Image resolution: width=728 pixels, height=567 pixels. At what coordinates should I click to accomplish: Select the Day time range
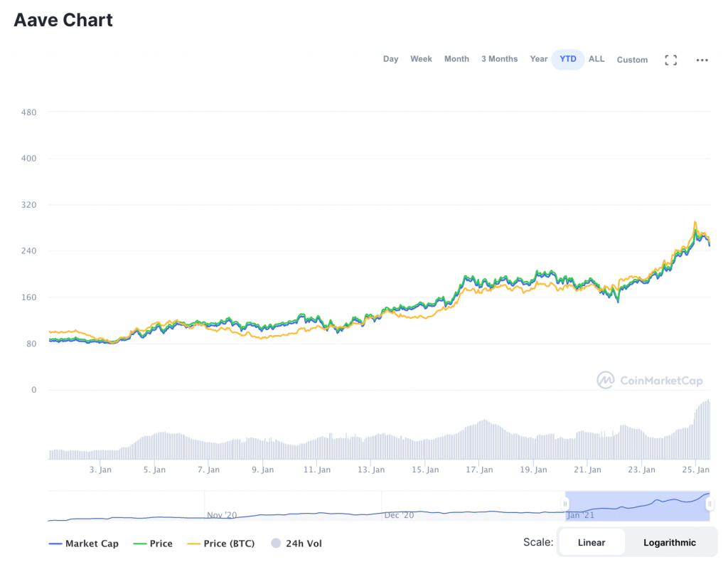(390, 59)
